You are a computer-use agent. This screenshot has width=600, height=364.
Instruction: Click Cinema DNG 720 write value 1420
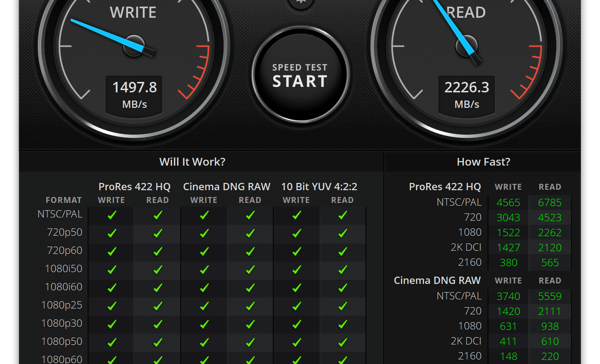tap(508, 311)
